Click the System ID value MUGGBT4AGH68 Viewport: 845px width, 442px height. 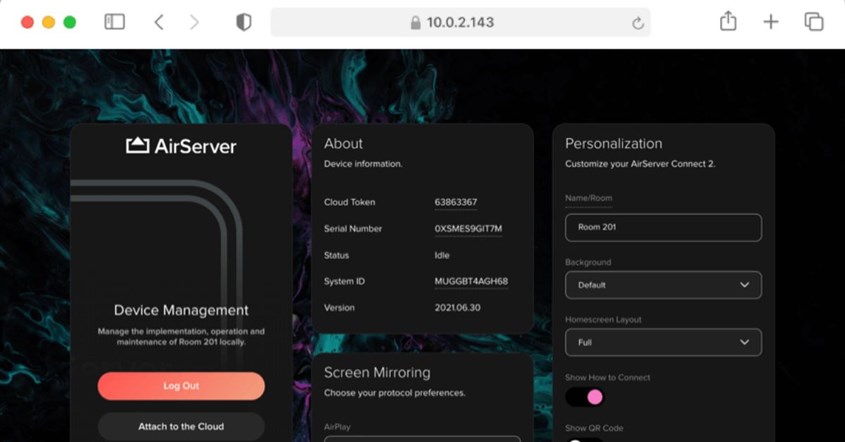[x=471, y=281]
